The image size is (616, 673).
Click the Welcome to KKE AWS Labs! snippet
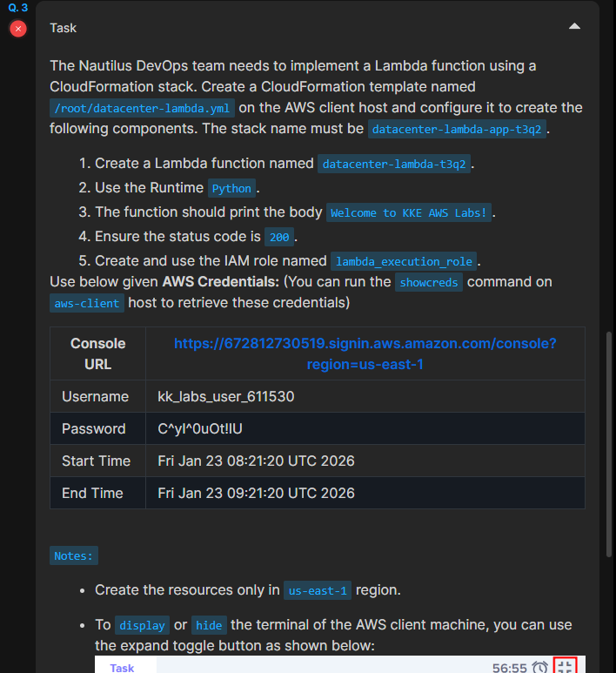(411, 213)
